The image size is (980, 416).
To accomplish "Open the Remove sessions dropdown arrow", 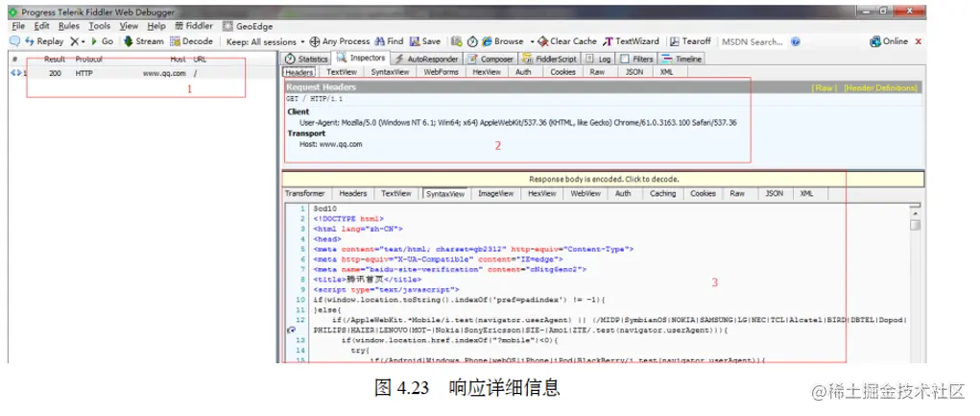I will coord(84,42).
